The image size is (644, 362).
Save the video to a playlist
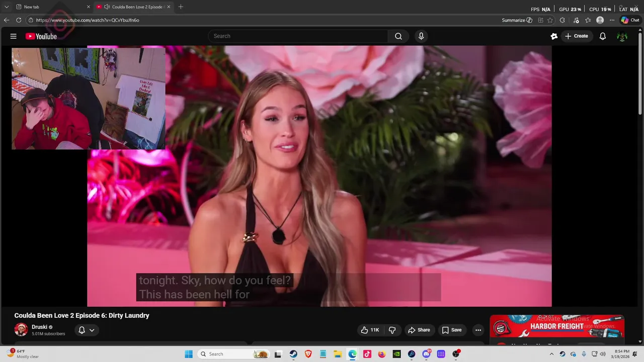point(451,330)
